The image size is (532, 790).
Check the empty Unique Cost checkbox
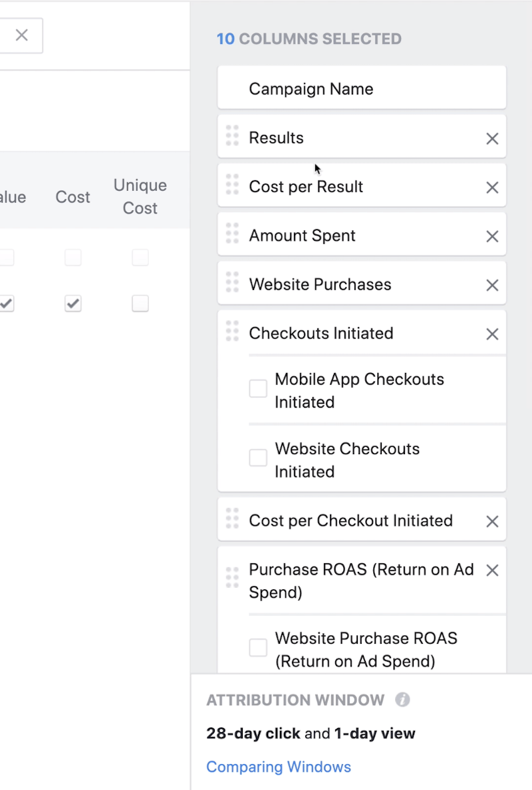pos(140,304)
